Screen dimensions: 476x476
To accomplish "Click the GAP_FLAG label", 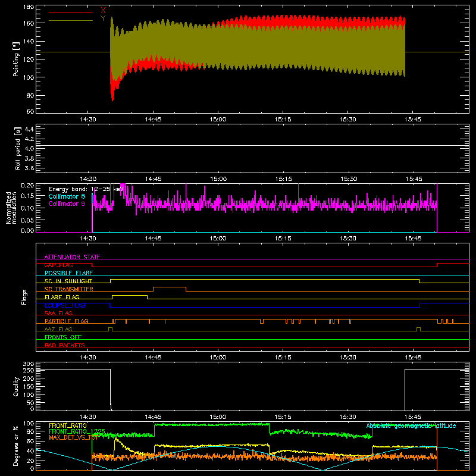I will (x=58, y=265).
